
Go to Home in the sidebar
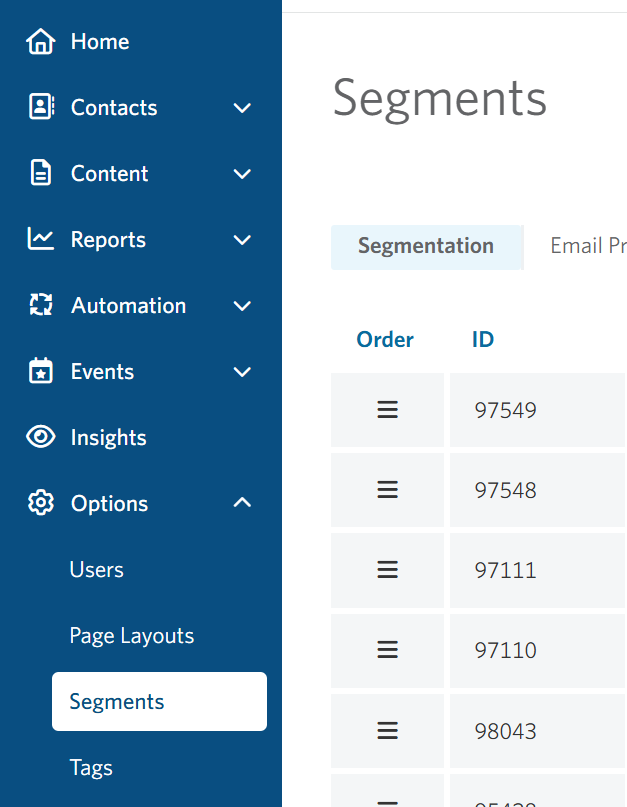click(x=100, y=42)
